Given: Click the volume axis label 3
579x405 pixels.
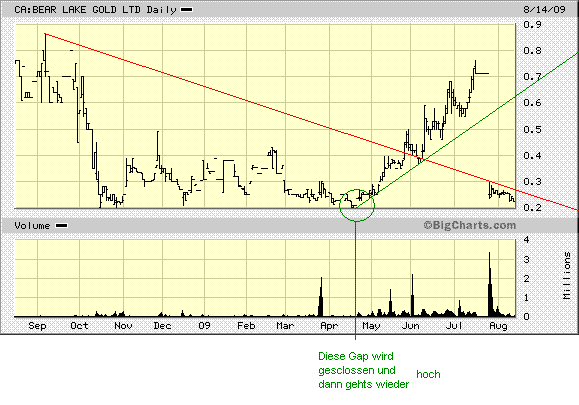Looking at the screenshot, I should (x=527, y=260).
